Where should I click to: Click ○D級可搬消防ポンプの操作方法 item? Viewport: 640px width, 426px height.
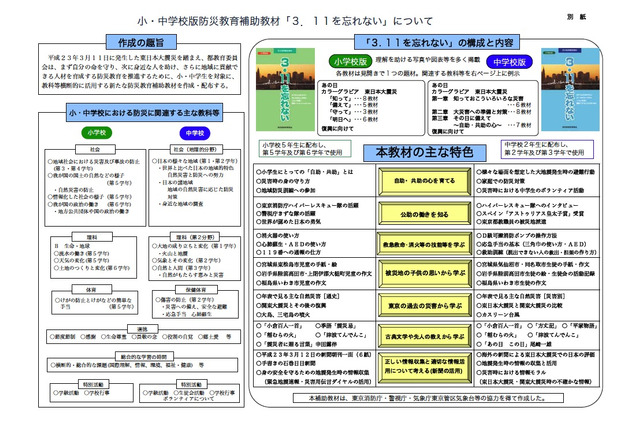coord(517,235)
